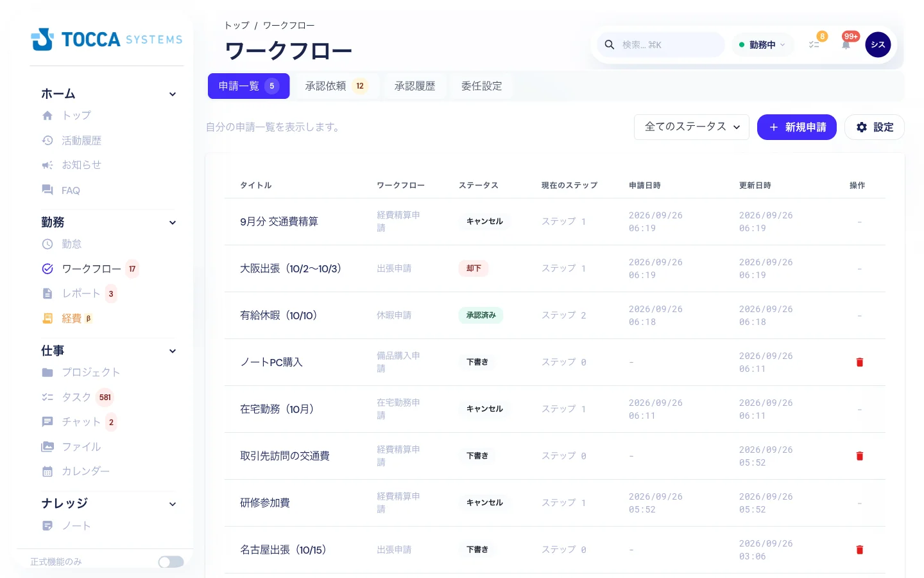
Task: Delete the ノートPC購入 draft via trash icon
Action: click(860, 362)
